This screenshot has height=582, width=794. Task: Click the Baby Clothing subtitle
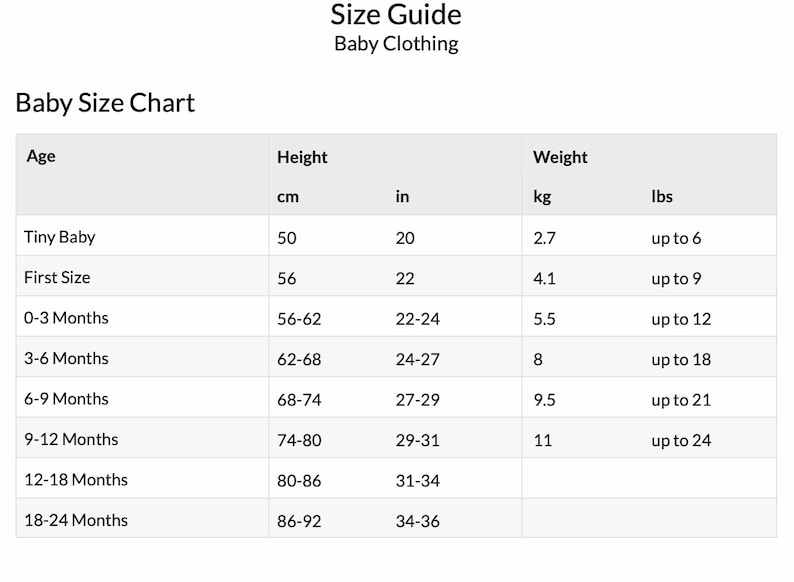pyautogui.click(x=396, y=44)
